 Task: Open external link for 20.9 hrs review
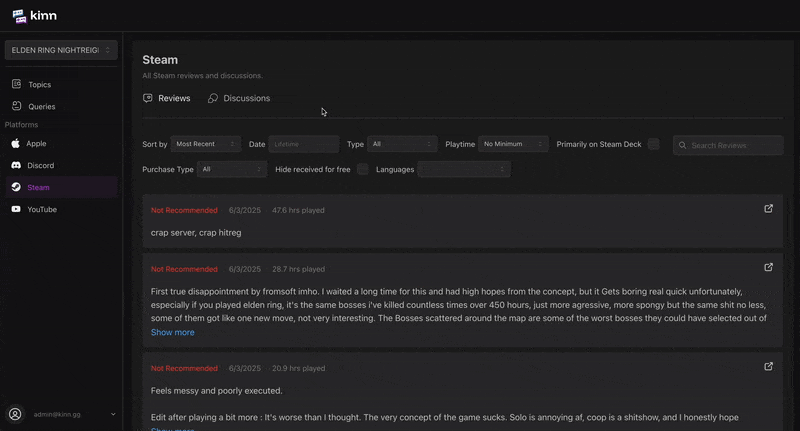pos(768,367)
